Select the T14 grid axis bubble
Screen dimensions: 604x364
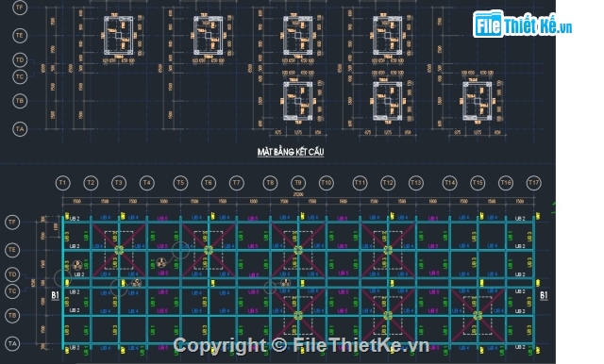click(449, 183)
